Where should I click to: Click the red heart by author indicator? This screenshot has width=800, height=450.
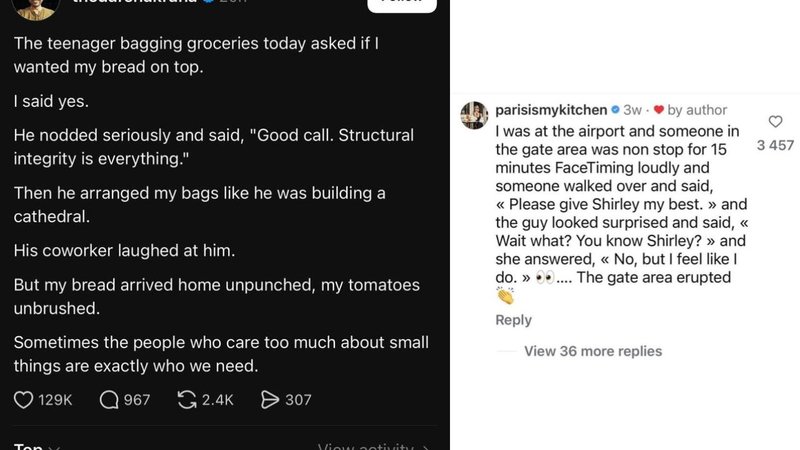[x=657, y=110]
